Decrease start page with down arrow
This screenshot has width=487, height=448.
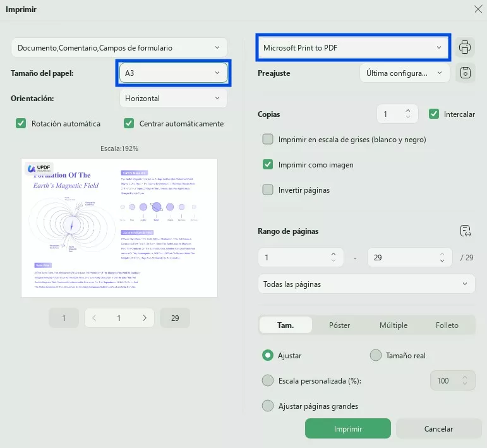tap(334, 260)
